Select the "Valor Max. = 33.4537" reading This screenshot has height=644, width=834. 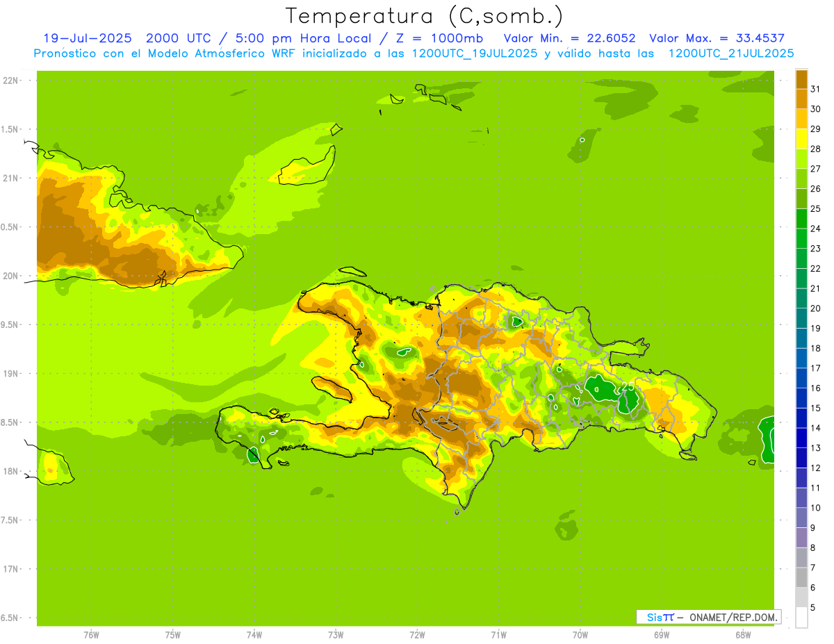pos(717,38)
